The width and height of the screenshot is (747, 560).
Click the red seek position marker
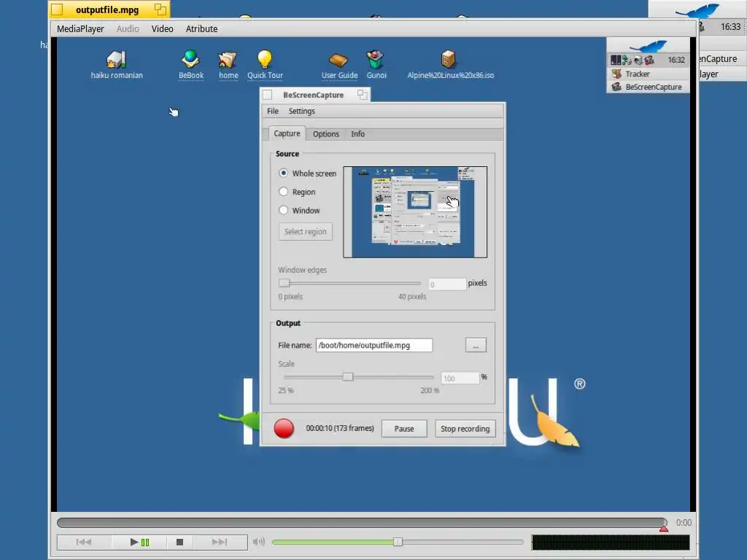[664, 528]
